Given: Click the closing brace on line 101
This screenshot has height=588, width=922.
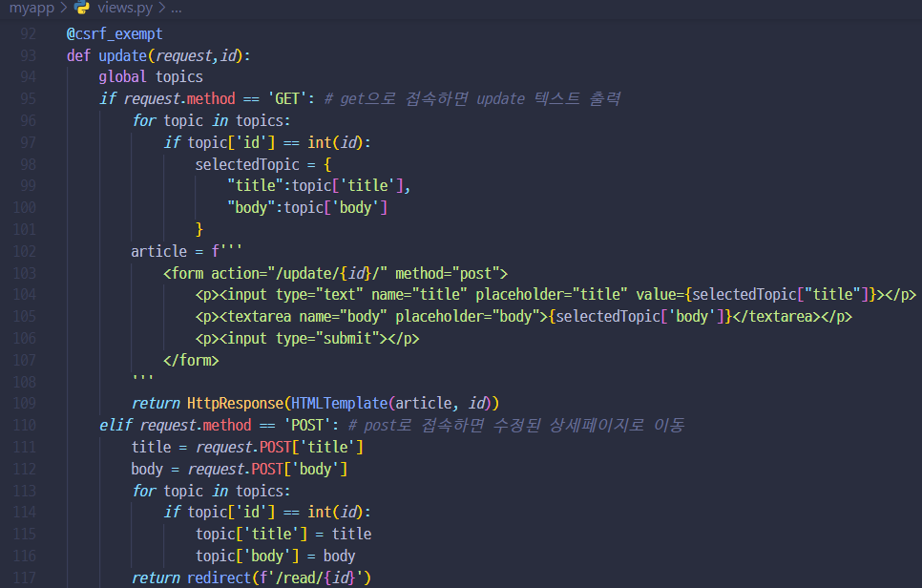Looking at the screenshot, I should point(199,229).
